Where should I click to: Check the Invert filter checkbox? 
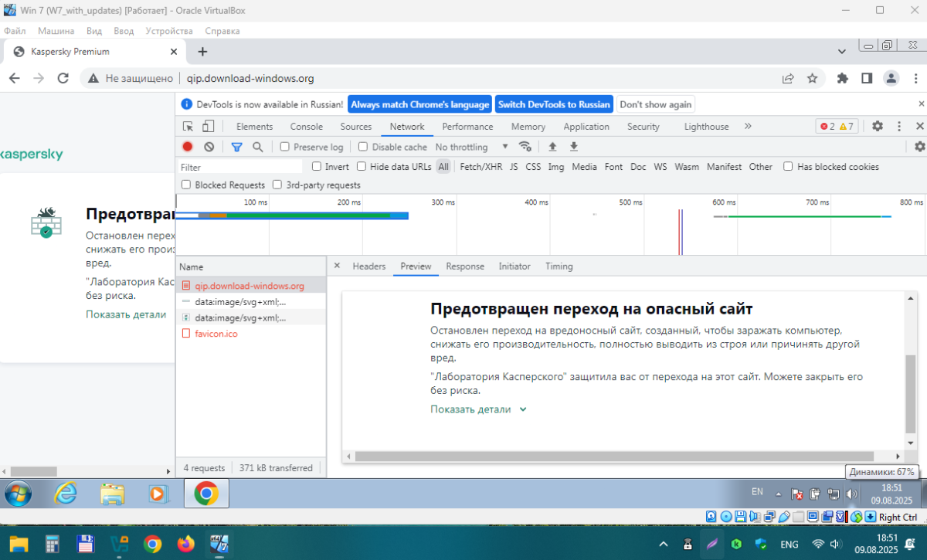(317, 166)
